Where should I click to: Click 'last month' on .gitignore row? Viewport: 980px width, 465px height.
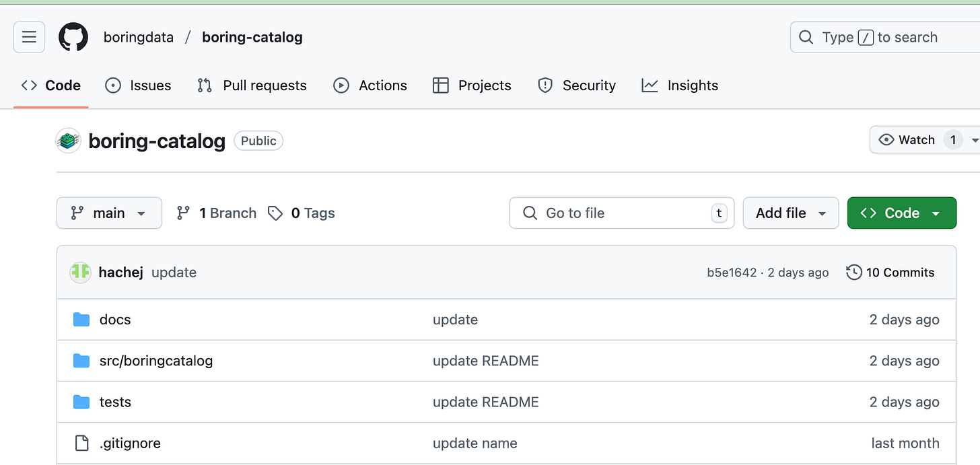point(905,443)
